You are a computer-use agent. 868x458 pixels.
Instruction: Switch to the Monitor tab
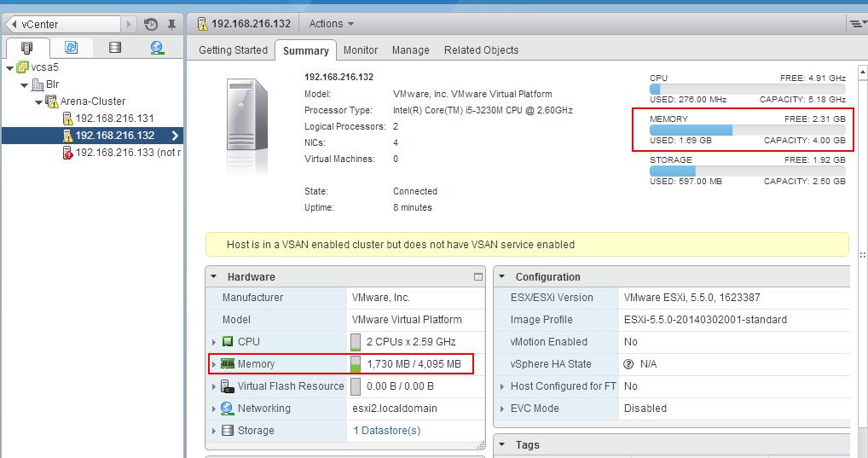tap(361, 49)
